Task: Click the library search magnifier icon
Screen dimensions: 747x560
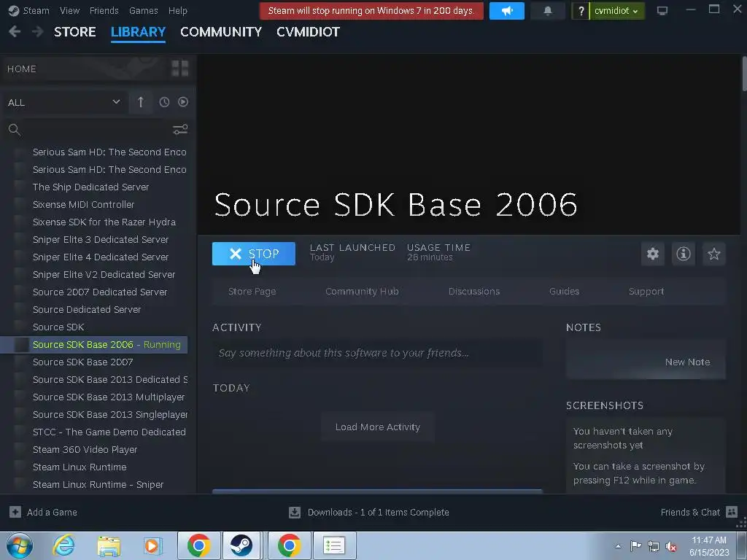Action: pos(15,130)
